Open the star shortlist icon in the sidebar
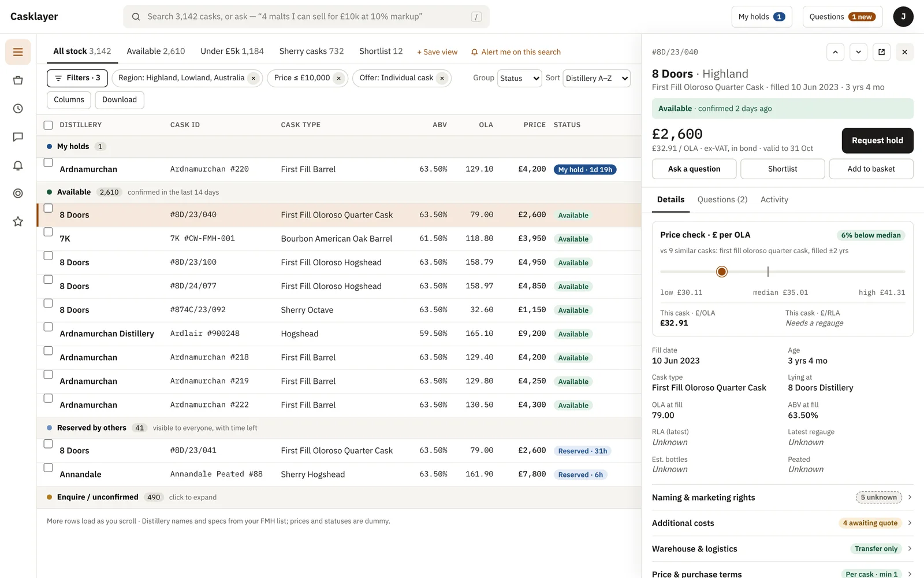This screenshot has height=578, width=924. point(18,221)
